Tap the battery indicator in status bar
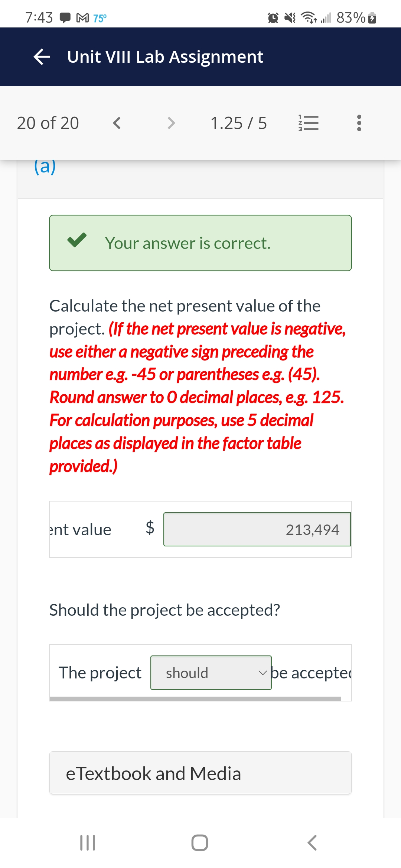 (x=371, y=17)
